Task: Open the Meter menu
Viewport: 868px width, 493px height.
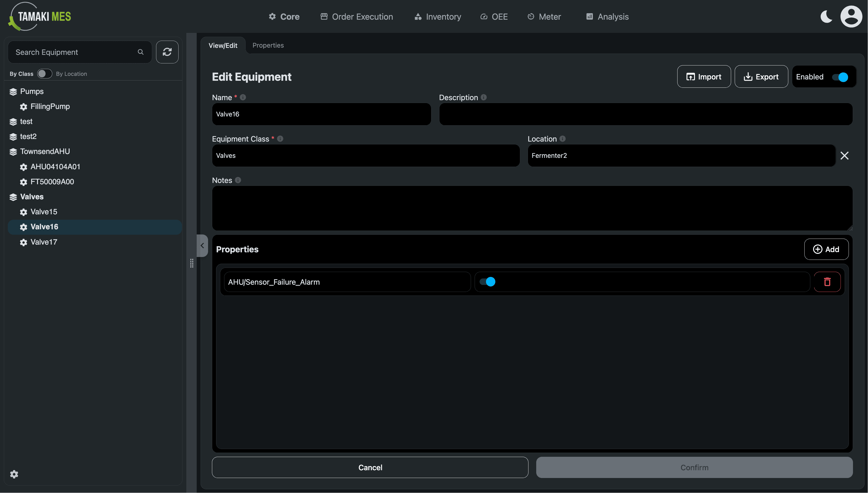Action: tap(544, 17)
